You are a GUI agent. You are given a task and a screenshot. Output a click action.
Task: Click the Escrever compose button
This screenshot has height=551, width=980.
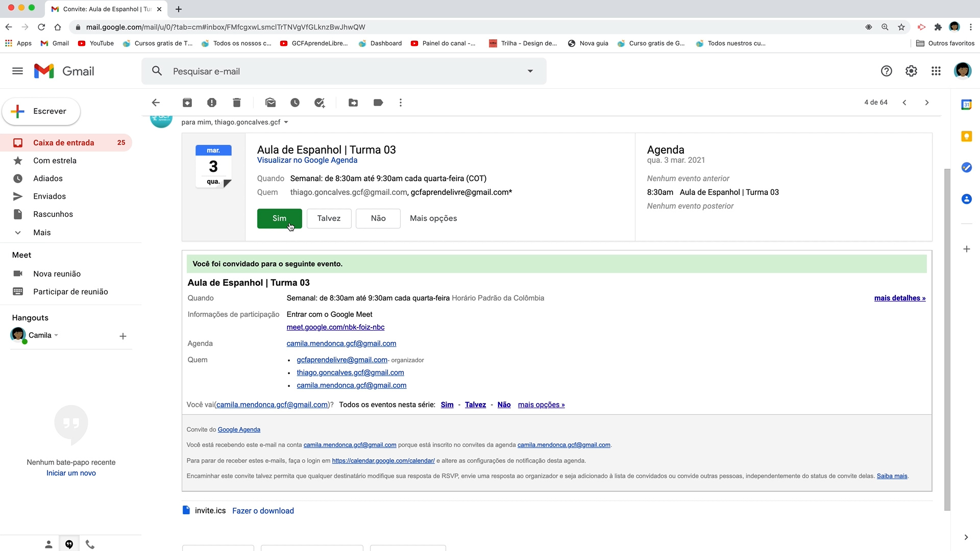click(41, 111)
